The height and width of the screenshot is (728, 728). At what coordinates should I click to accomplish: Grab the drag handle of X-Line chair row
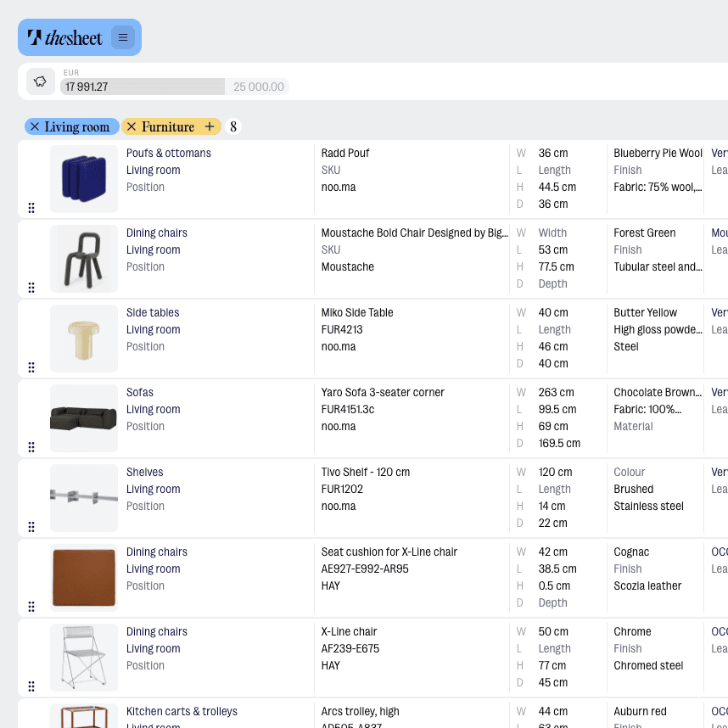pos(31,686)
